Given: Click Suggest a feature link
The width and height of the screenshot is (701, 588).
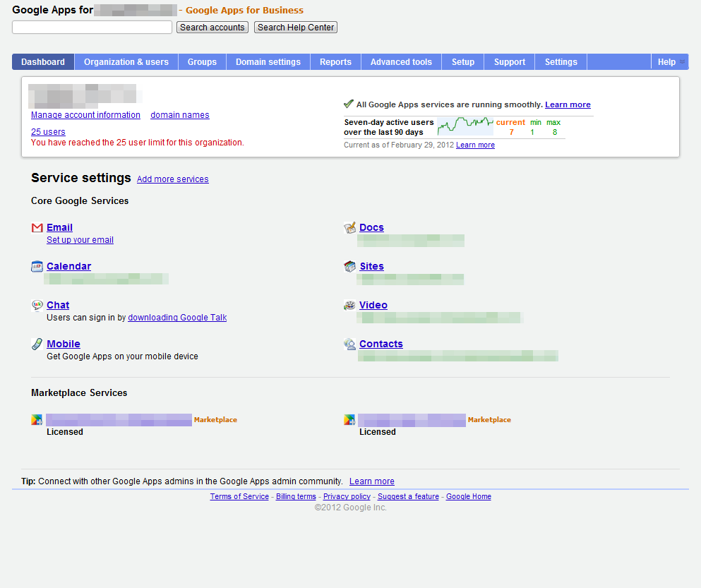Looking at the screenshot, I should click(x=408, y=496).
